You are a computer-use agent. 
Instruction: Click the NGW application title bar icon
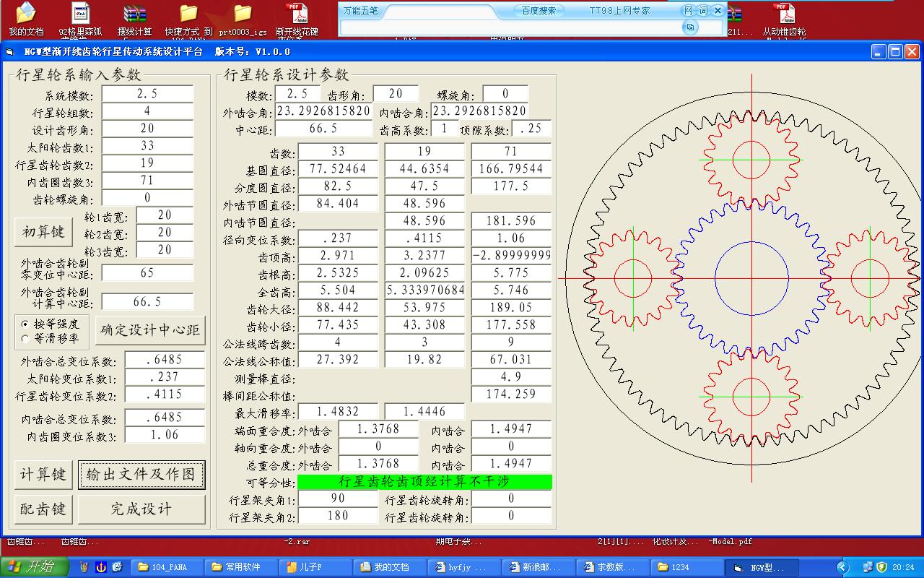9,52
